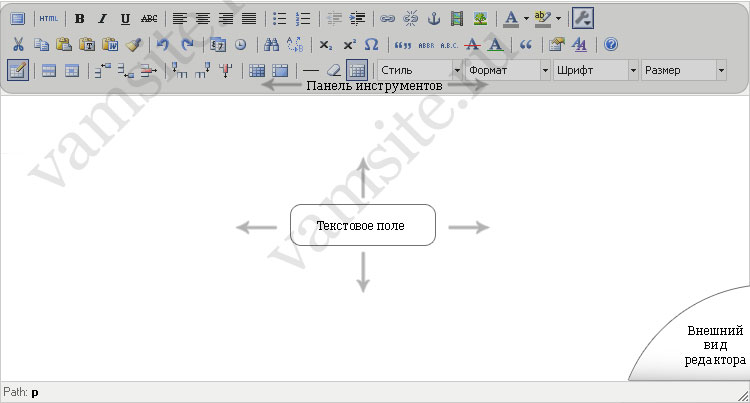Insert current time clock icon

241,44
